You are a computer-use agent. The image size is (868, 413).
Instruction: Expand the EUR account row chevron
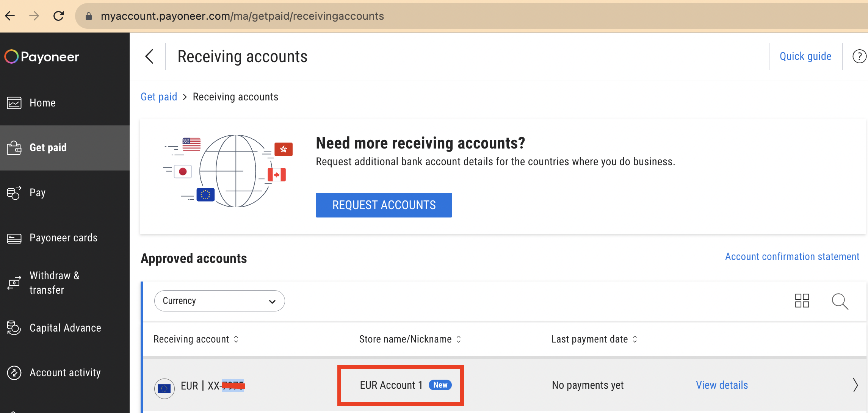(x=855, y=385)
